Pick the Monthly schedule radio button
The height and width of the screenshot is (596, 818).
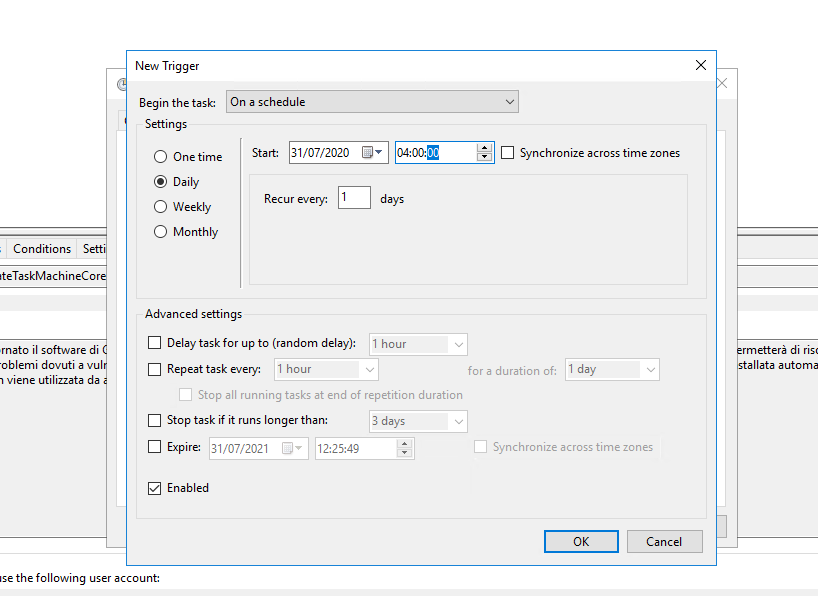tap(160, 232)
